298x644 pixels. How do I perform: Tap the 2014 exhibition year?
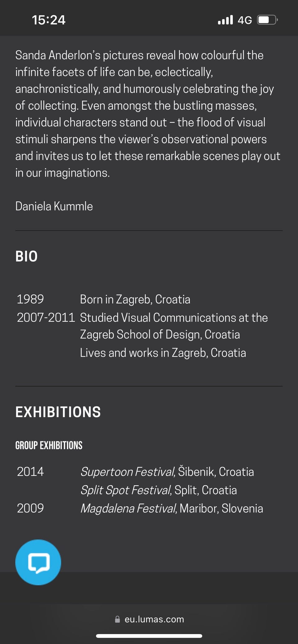30,472
